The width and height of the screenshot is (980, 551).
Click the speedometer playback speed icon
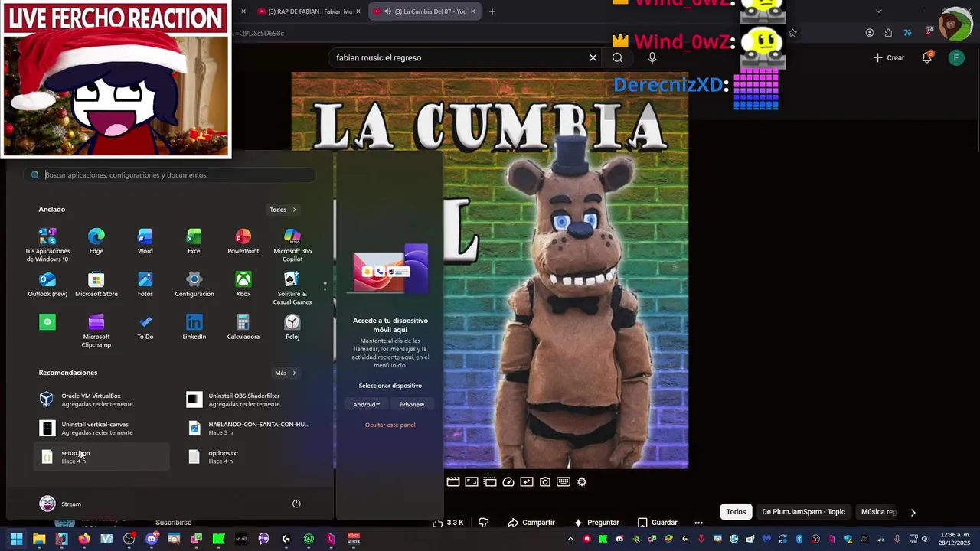coord(508,481)
